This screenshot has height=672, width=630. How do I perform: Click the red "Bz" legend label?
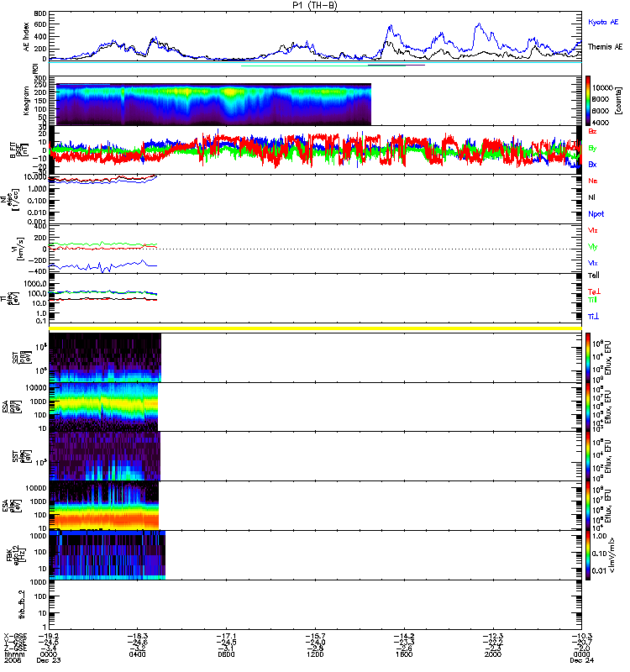point(592,131)
